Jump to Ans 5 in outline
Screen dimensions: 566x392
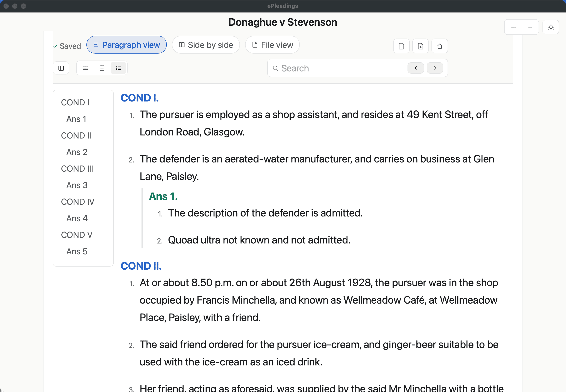pos(77,252)
